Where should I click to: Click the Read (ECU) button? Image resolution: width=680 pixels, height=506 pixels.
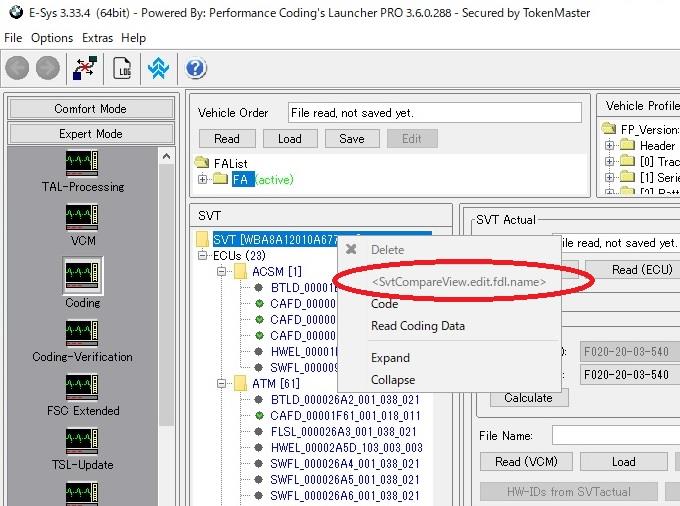click(633, 270)
